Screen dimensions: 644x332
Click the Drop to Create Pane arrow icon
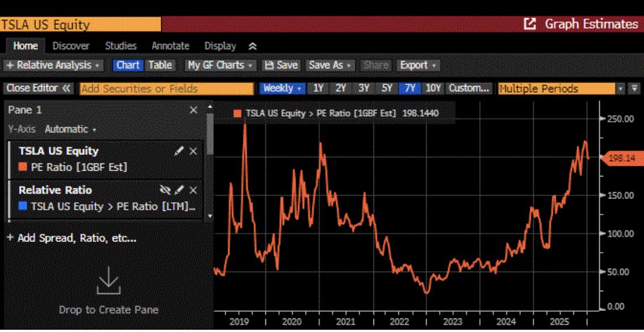(x=109, y=281)
